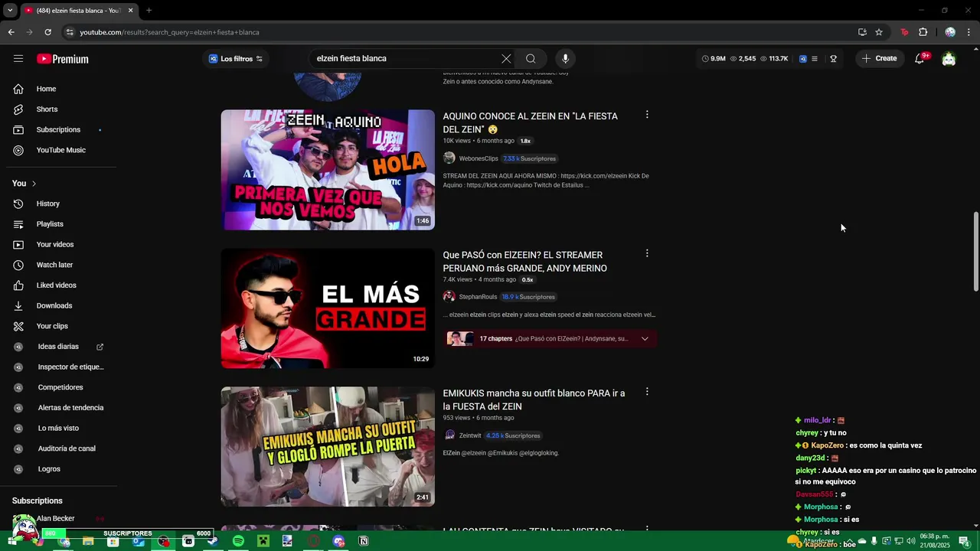Open AQUINO CONOCE AL ZEEIN video title

click(x=530, y=122)
